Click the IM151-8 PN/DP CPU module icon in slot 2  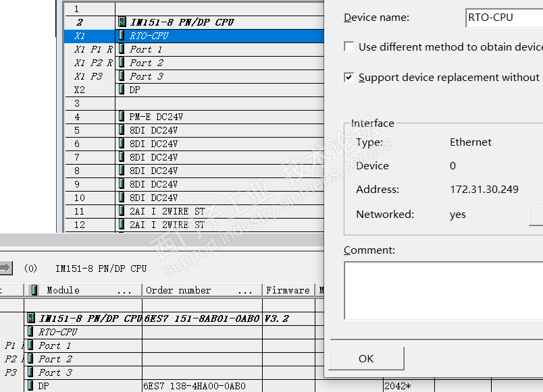122,22
